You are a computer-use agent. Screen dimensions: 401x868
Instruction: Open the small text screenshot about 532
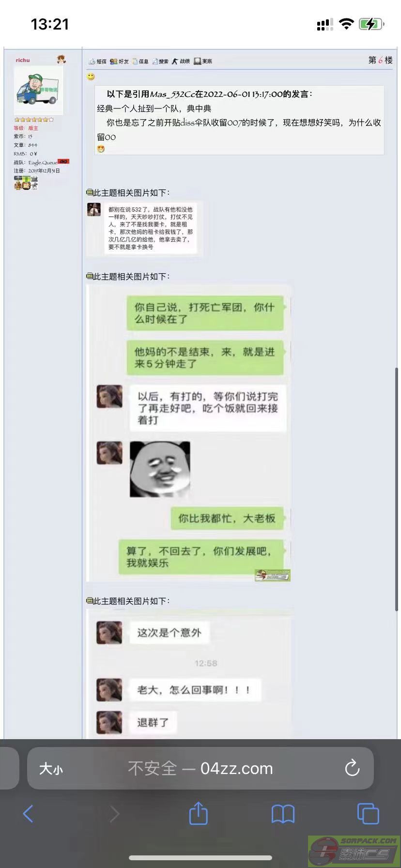pyautogui.click(x=144, y=228)
